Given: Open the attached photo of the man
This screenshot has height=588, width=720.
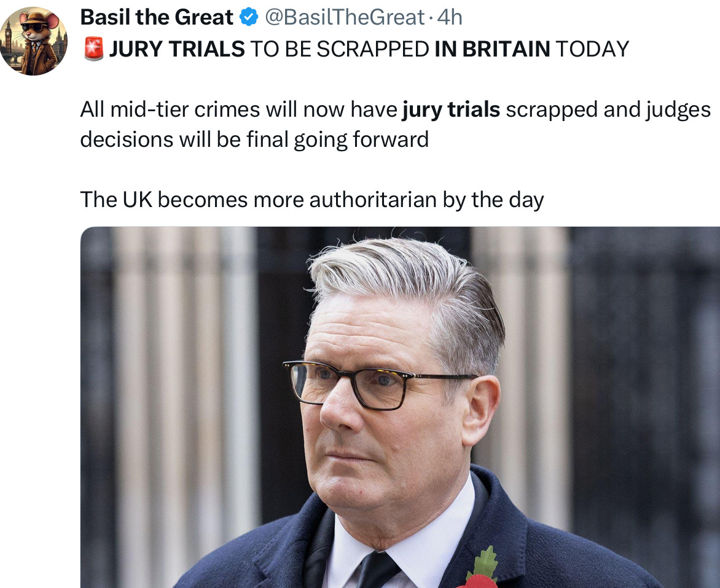Looking at the screenshot, I should click(x=400, y=407).
